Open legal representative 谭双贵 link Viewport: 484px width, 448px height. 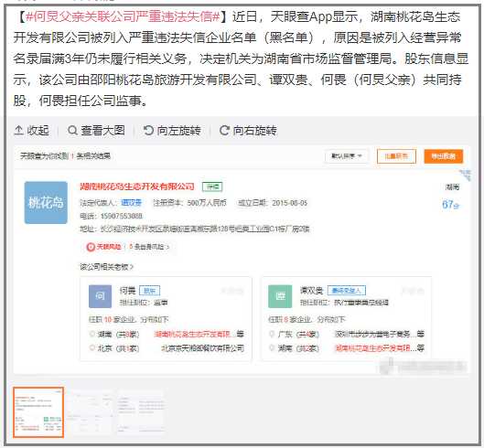[x=131, y=203]
